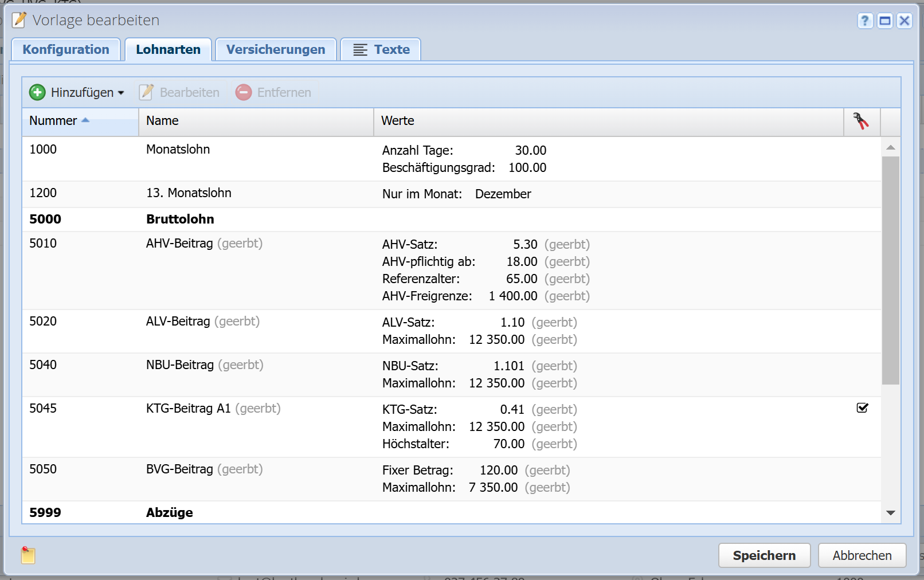Viewport: 924px width, 580px height.
Task: Click the red Entfernen minus icon
Action: click(x=244, y=92)
